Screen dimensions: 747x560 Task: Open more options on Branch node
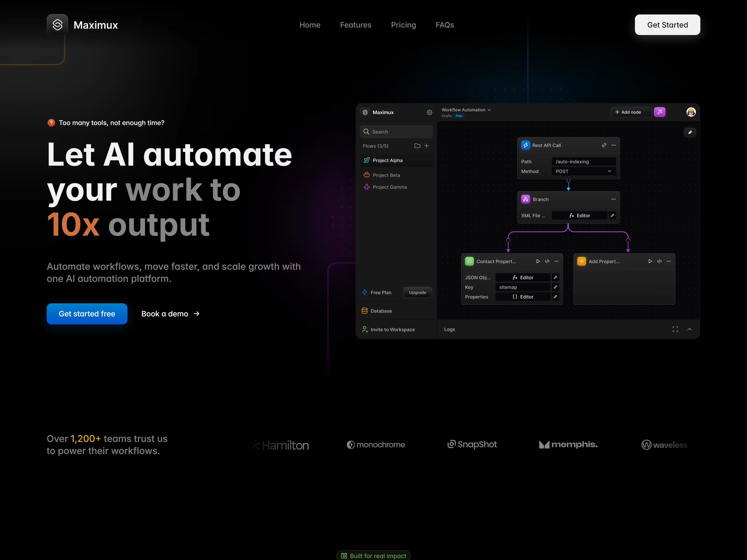click(x=613, y=199)
